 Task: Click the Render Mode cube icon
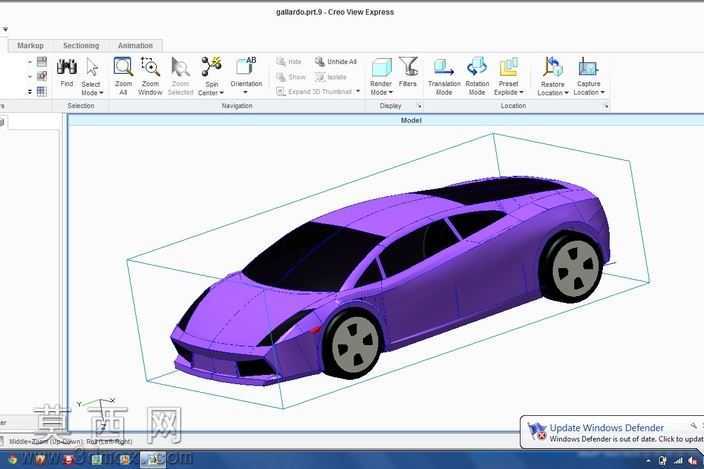coord(381,68)
